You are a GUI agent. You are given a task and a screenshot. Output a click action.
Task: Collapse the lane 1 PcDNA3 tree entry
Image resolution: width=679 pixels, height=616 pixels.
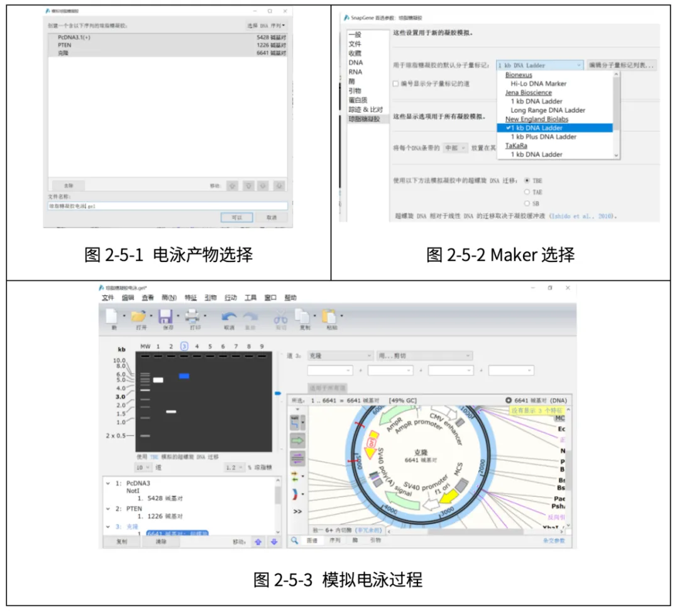(x=109, y=483)
